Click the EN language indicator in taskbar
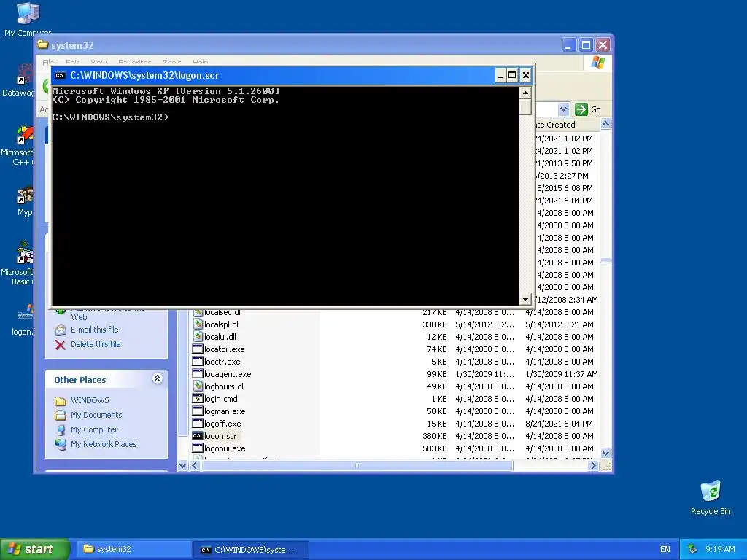Image resolution: width=747 pixels, height=560 pixels. click(x=665, y=550)
